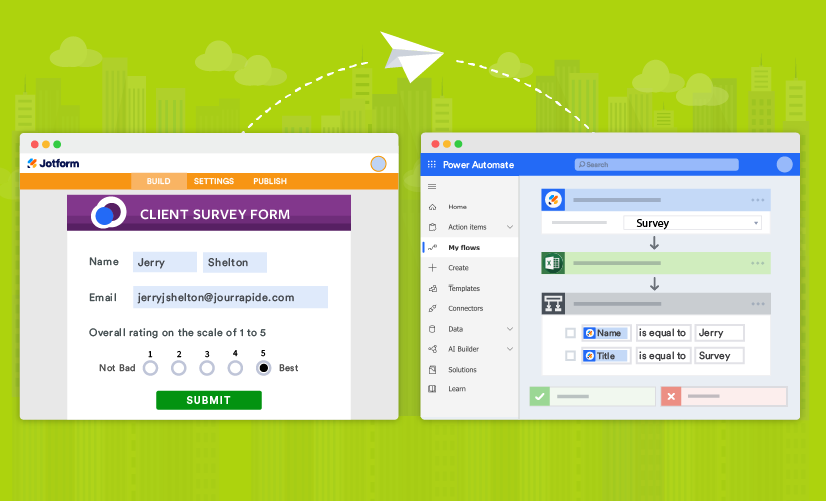Select rating 3 radio button
The image size is (826, 501).
[x=207, y=368]
